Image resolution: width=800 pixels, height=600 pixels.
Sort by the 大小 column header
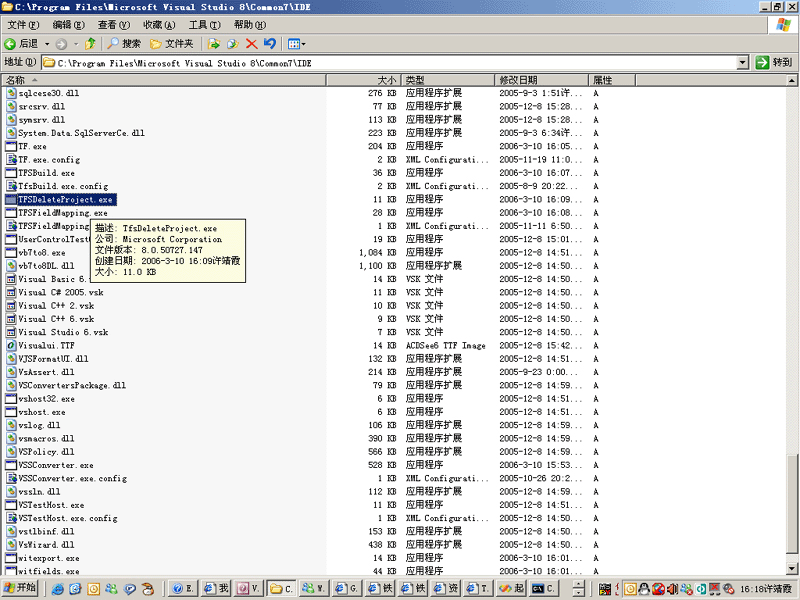[363, 80]
